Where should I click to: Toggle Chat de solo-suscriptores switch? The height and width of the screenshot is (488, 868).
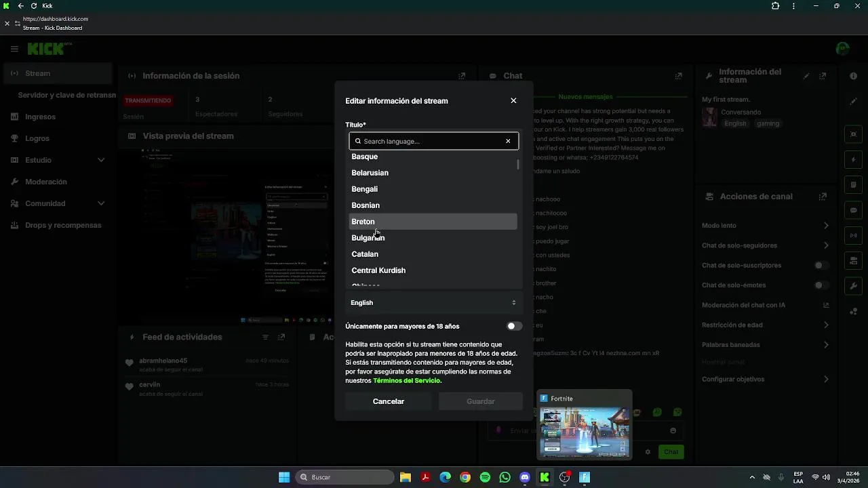821,265
